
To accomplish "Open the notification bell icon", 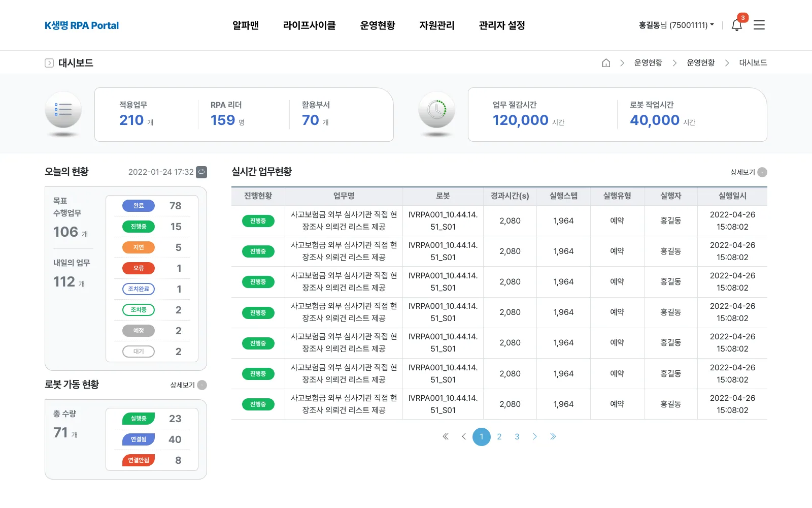I will coord(737,25).
